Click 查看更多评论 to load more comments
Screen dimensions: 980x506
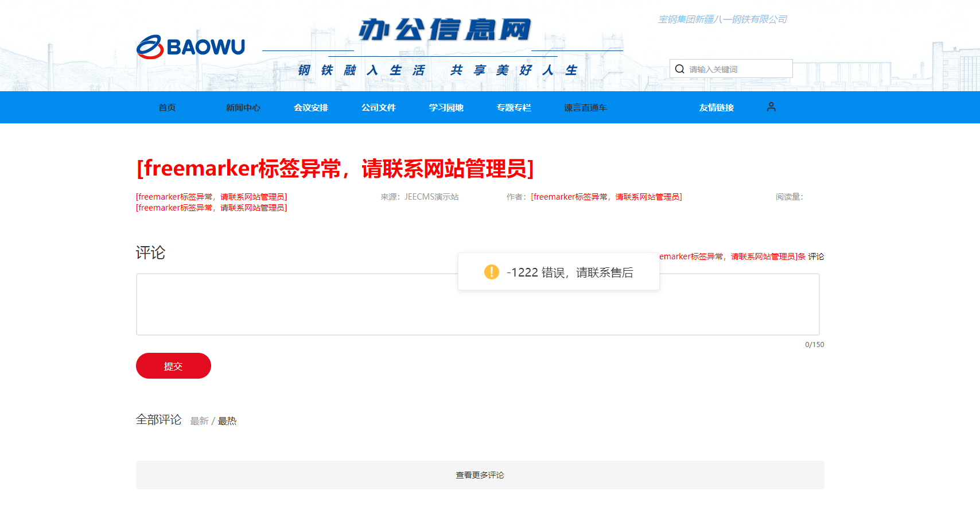480,475
